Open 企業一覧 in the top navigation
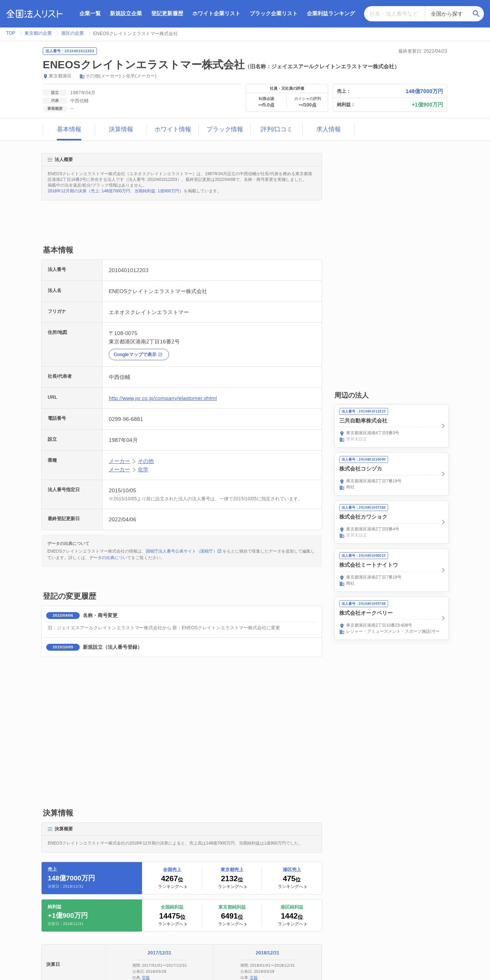490x980 pixels. pyautogui.click(x=90, y=13)
